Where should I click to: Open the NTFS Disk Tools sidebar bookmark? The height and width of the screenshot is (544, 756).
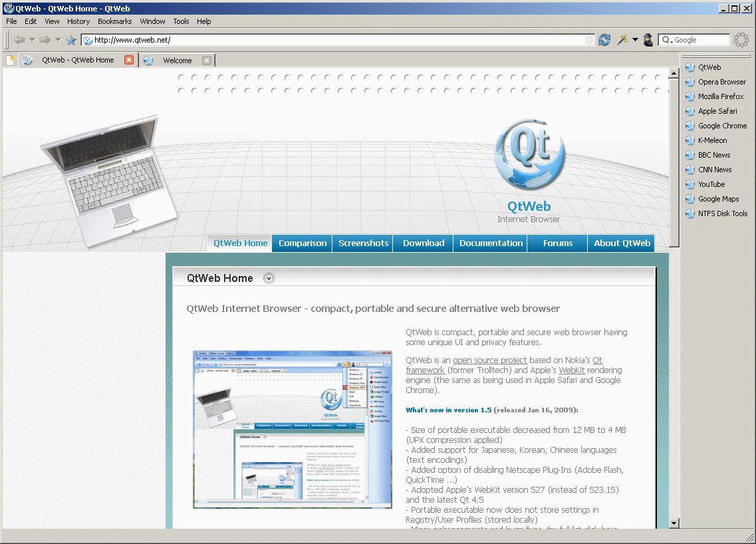click(x=717, y=213)
